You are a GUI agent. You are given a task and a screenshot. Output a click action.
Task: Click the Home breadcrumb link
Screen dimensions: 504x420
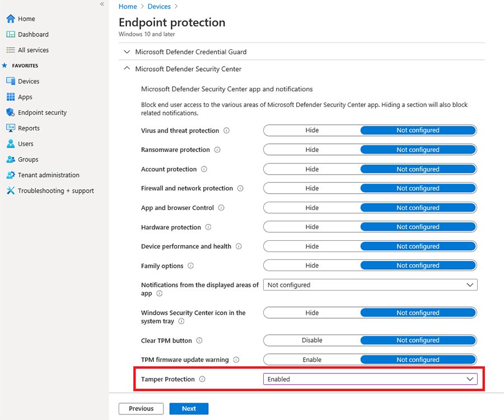point(128,6)
